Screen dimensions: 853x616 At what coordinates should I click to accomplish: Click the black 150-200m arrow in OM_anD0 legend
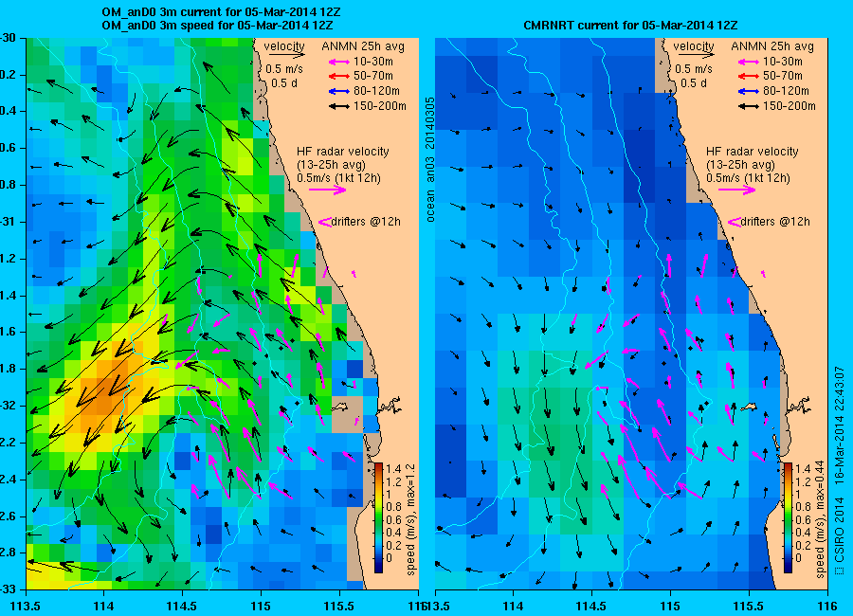(339, 106)
